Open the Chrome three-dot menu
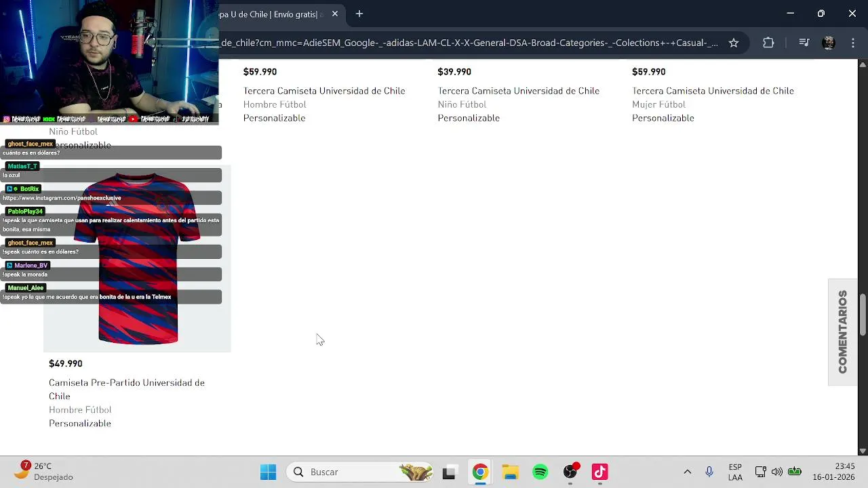868x488 pixels. (x=852, y=43)
